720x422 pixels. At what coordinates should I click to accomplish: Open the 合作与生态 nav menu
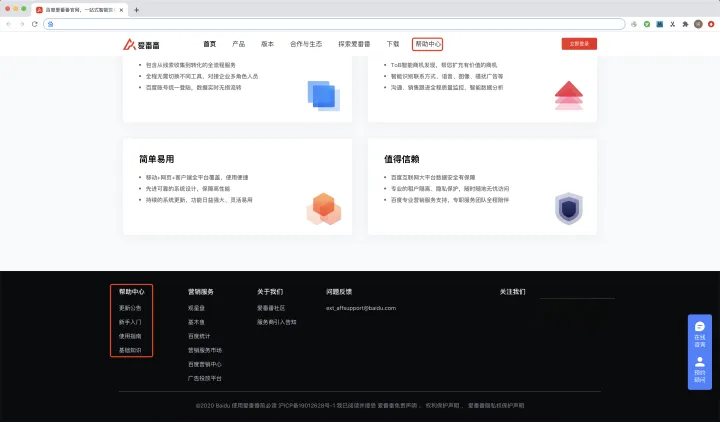click(306, 44)
